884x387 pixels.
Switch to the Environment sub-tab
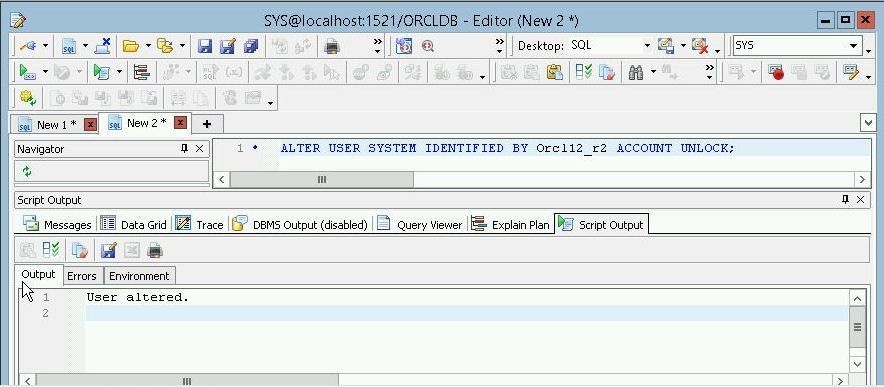[139, 276]
